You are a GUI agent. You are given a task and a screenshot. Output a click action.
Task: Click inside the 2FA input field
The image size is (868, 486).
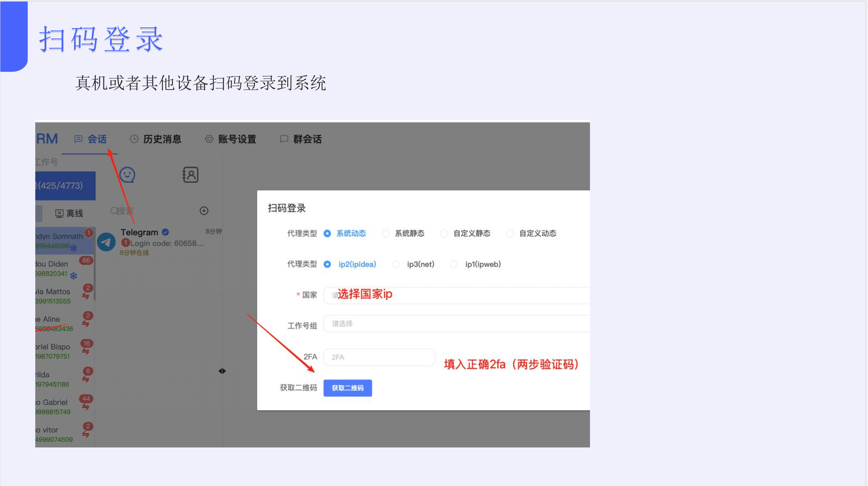pos(379,357)
